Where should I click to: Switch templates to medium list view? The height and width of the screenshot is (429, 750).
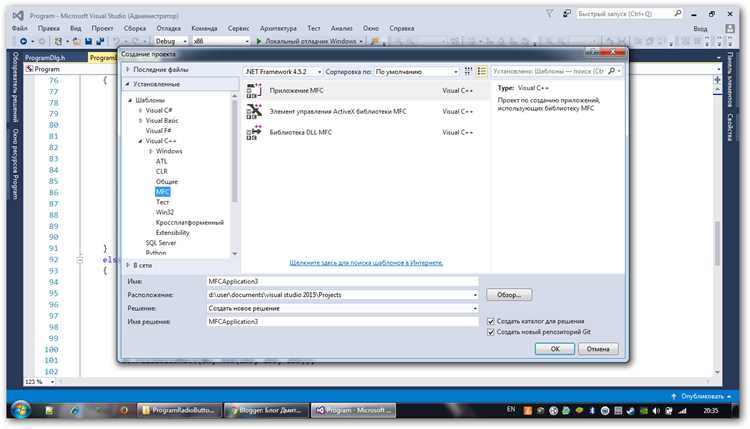tap(482, 71)
